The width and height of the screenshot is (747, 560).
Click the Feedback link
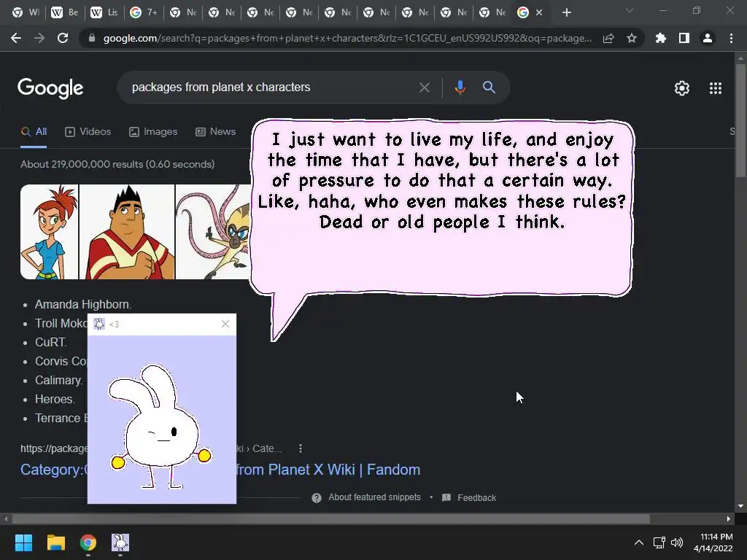(x=476, y=497)
